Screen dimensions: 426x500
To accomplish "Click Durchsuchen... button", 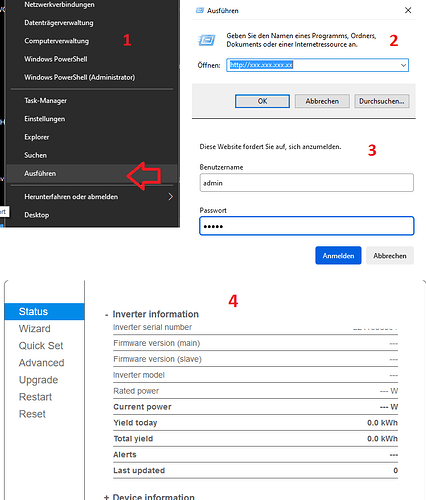I will pos(382,101).
